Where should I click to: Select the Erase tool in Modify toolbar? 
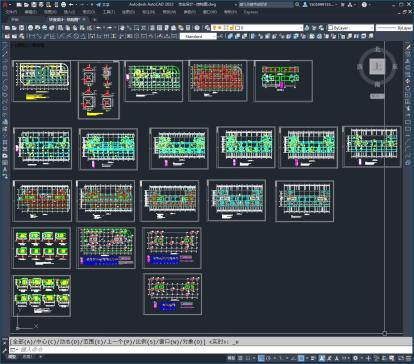408,47
